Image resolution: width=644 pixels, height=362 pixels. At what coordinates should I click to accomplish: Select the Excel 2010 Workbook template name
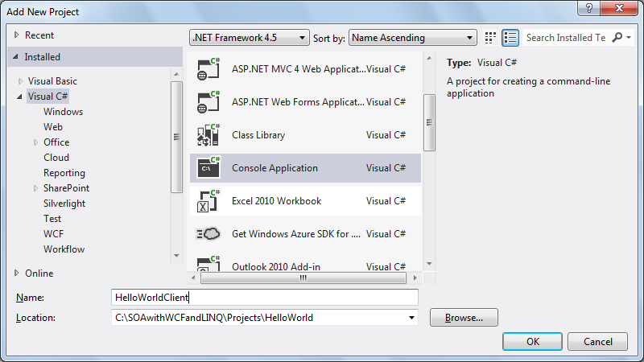276,200
